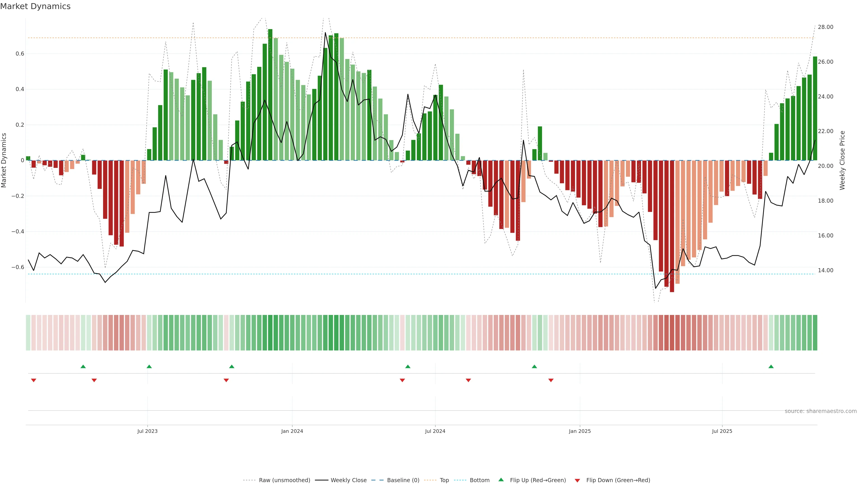Click the Weekly Close Price axis title
868x488 pixels.
pos(842,160)
